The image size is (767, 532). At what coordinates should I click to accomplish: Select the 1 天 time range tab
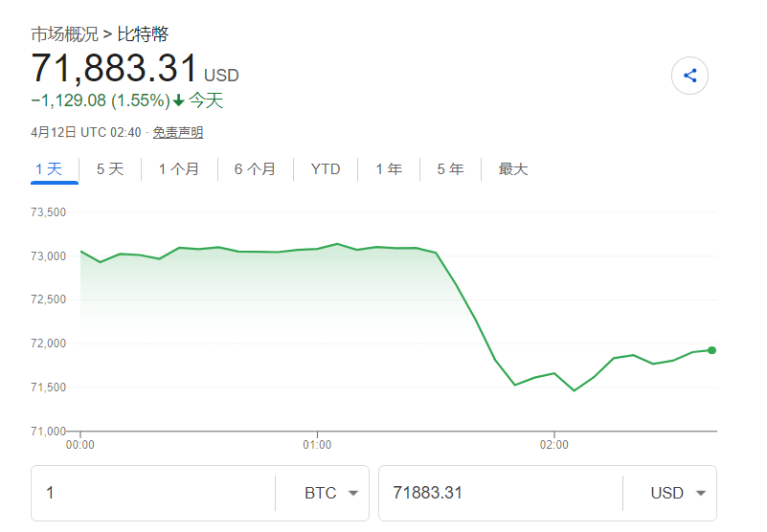coord(49,169)
